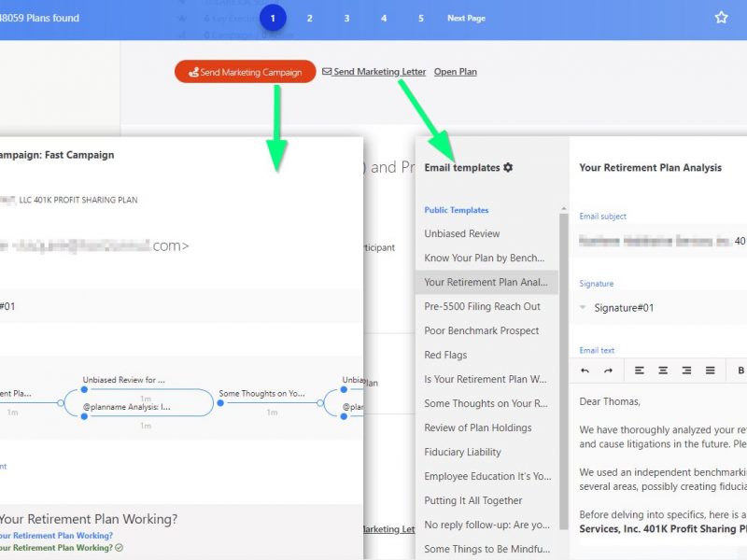
Task: Click the Send Marketing Letter link
Action: 378,72
